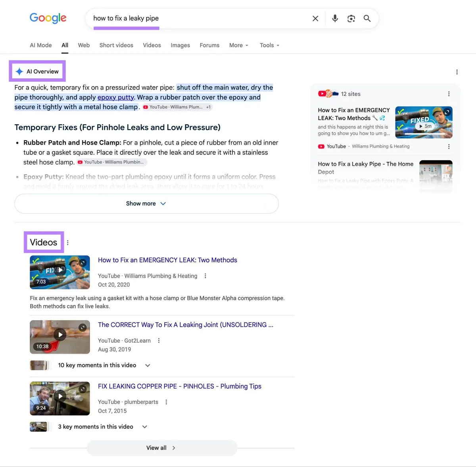The image size is (476, 467).
Task: Play the 9:24 copper pipe video thumbnail
Action: (x=60, y=398)
